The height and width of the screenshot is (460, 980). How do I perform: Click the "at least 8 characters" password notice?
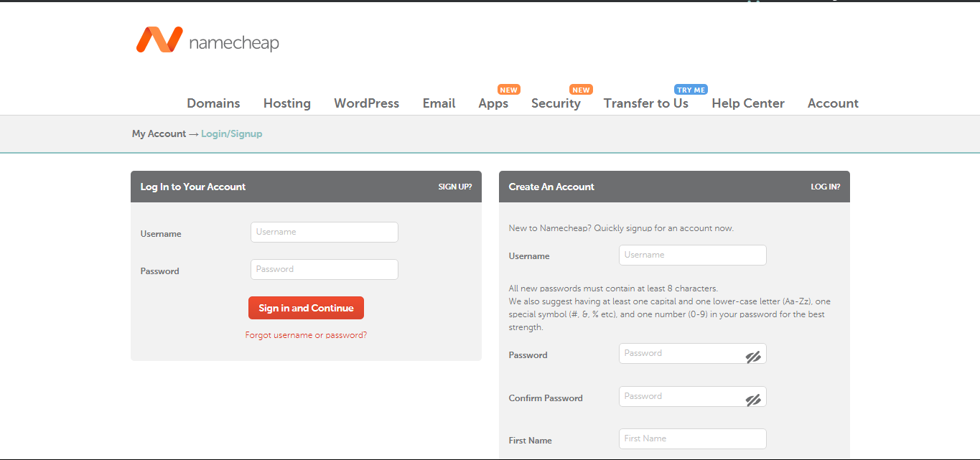613,288
